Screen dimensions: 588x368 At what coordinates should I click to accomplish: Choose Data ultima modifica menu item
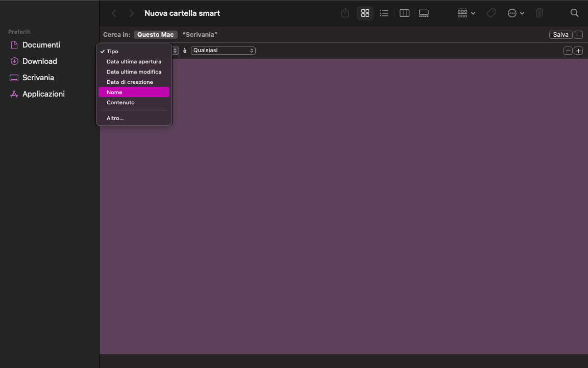tap(134, 72)
